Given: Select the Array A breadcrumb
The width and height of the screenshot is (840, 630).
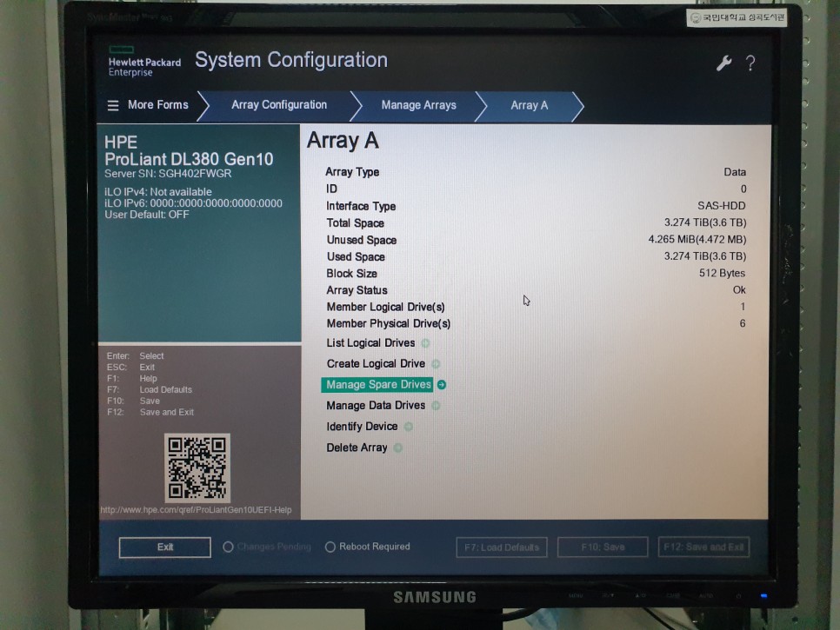Looking at the screenshot, I should click(x=530, y=105).
